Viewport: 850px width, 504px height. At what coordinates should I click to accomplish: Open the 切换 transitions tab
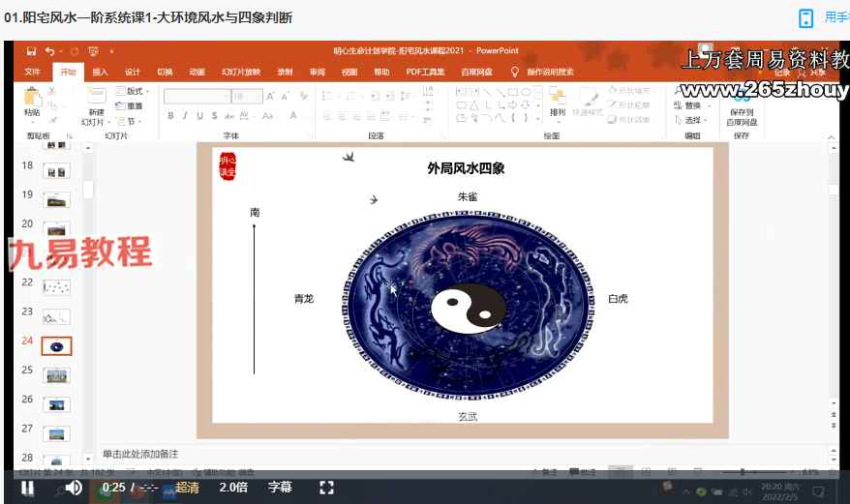(x=165, y=73)
